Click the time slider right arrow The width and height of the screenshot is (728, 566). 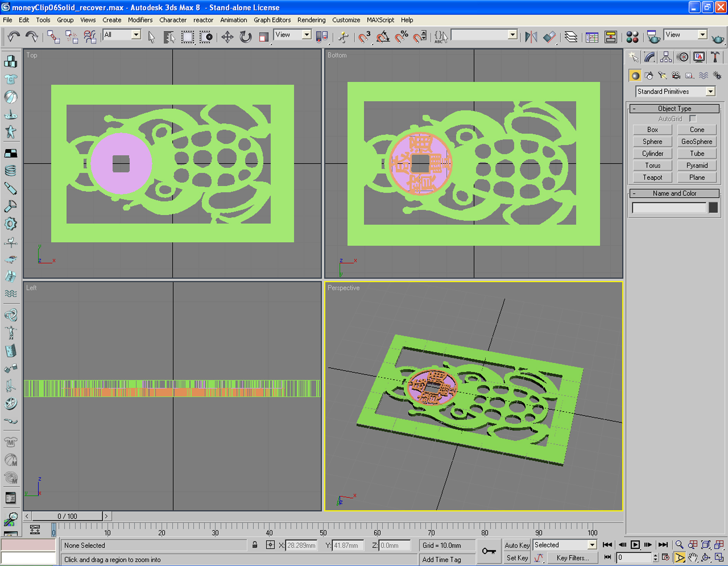[x=106, y=516]
